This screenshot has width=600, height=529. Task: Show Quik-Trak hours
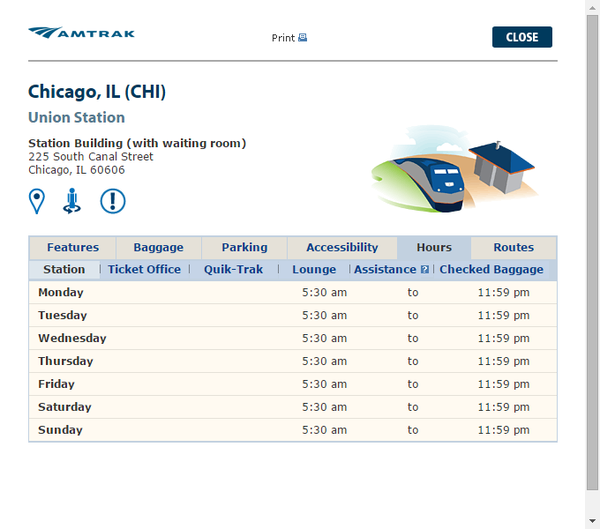(233, 269)
